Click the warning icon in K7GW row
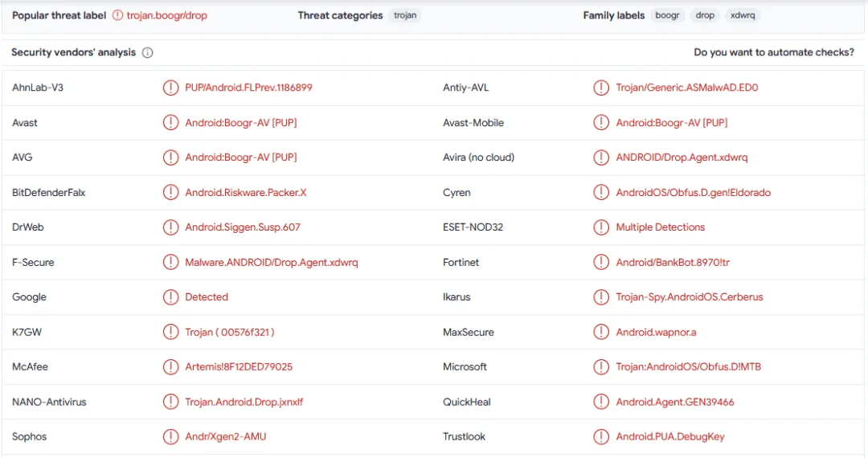 click(170, 332)
